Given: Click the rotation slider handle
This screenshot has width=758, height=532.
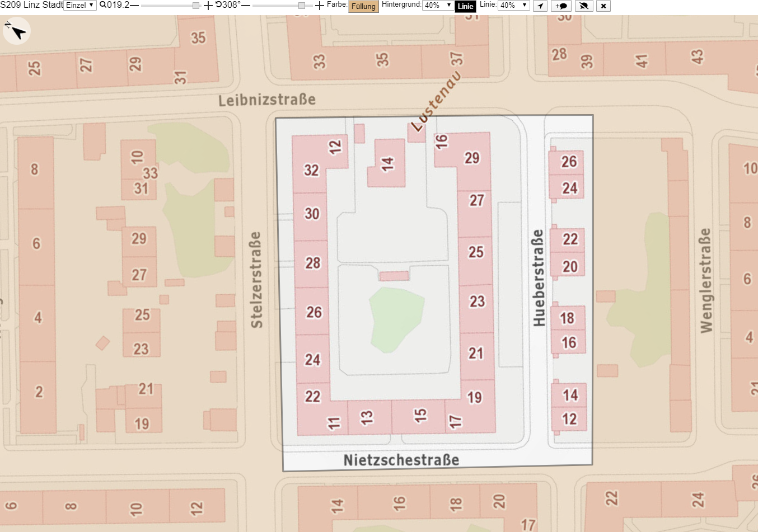Looking at the screenshot, I should coord(302,6).
